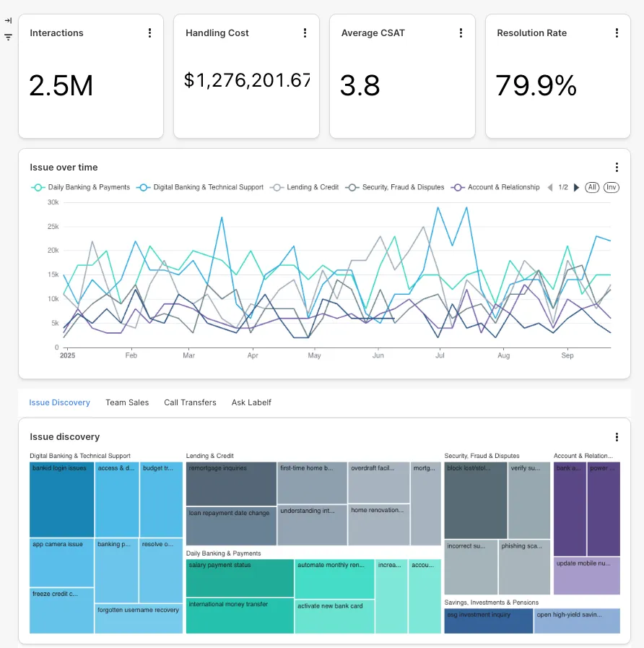Screen dimensions: 644x648
Task: Go to next legend page arrow
Action: coord(576,188)
